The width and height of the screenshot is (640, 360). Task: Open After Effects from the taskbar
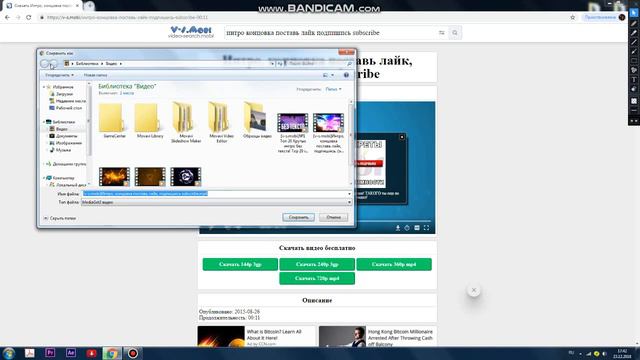click(71, 353)
